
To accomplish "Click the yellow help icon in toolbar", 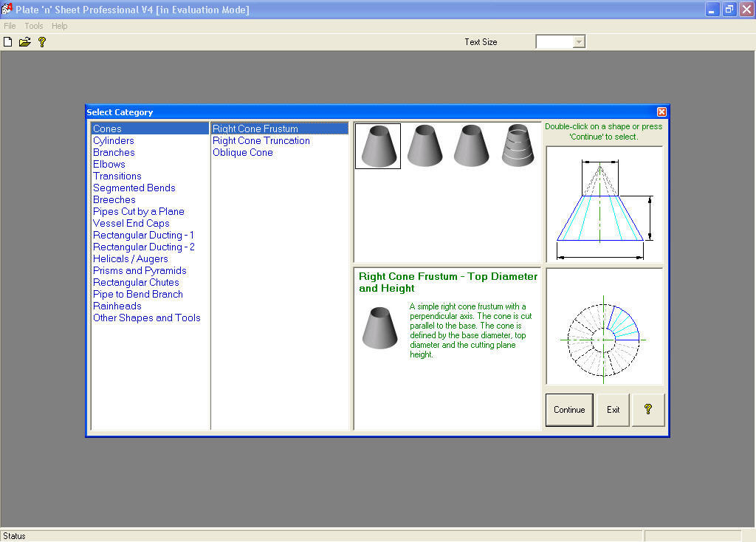I will point(42,42).
